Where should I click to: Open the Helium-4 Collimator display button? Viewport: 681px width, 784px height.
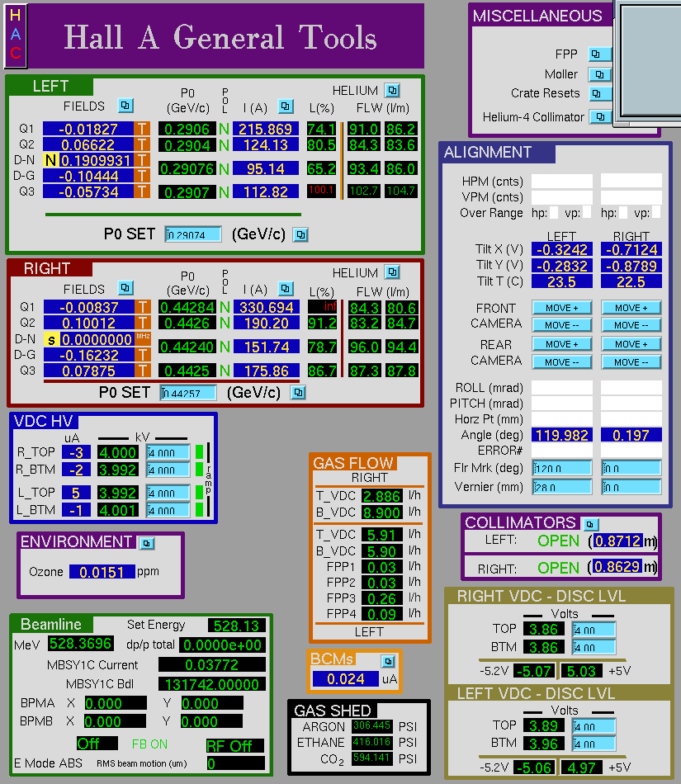[599, 117]
